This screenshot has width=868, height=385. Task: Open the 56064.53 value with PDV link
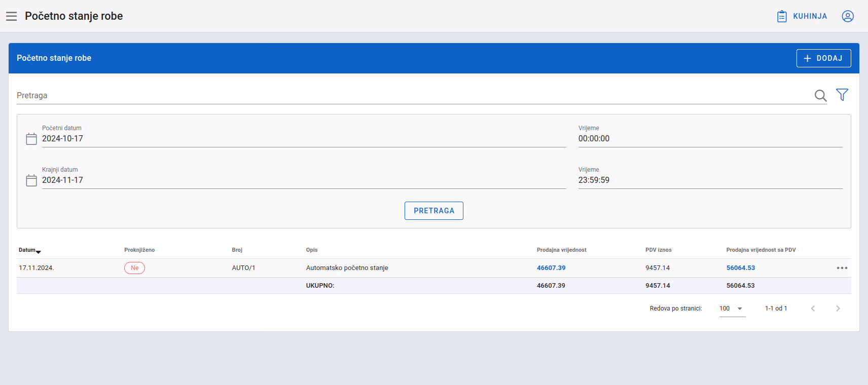point(741,268)
